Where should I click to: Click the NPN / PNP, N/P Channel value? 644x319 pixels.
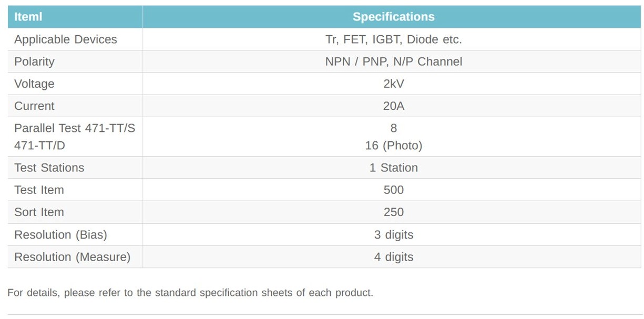tap(393, 61)
